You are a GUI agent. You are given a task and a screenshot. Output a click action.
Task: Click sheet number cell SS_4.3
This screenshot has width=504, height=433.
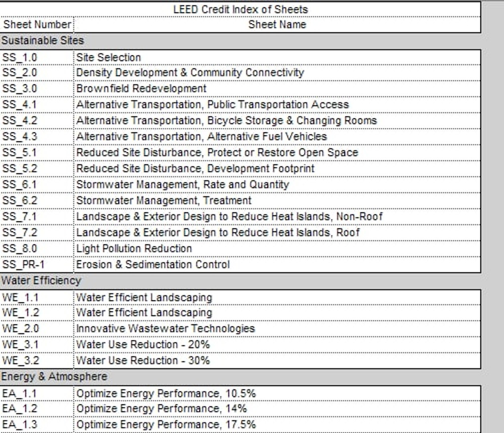click(37, 137)
